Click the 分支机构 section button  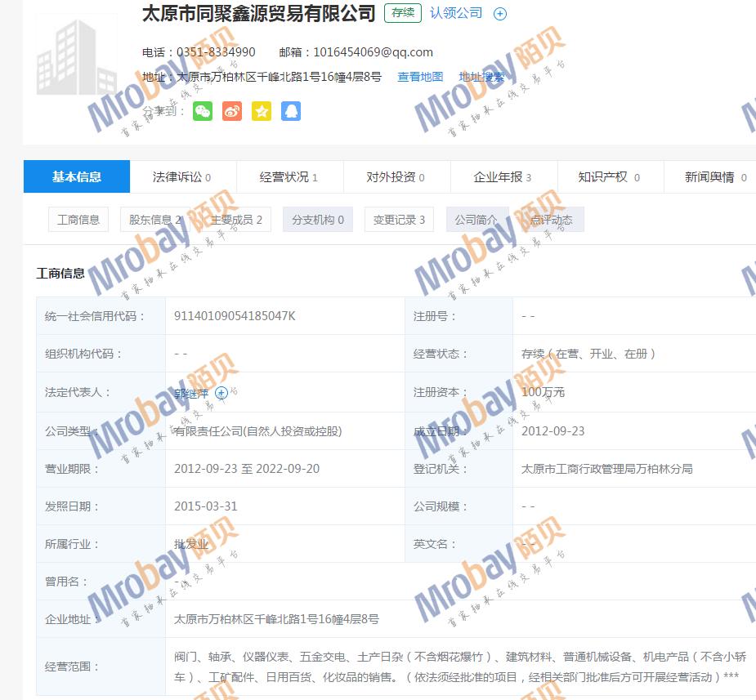point(317,220)
